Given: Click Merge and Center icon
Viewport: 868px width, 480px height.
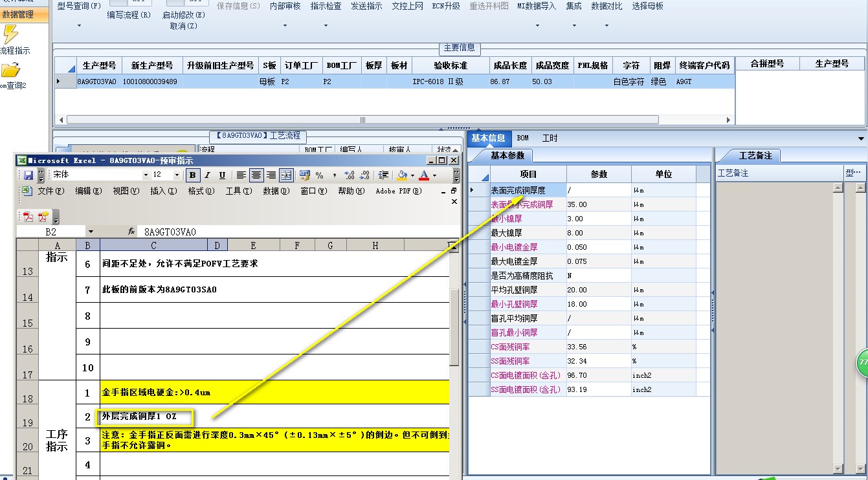Looking at the screenshot, I should 286,175.
